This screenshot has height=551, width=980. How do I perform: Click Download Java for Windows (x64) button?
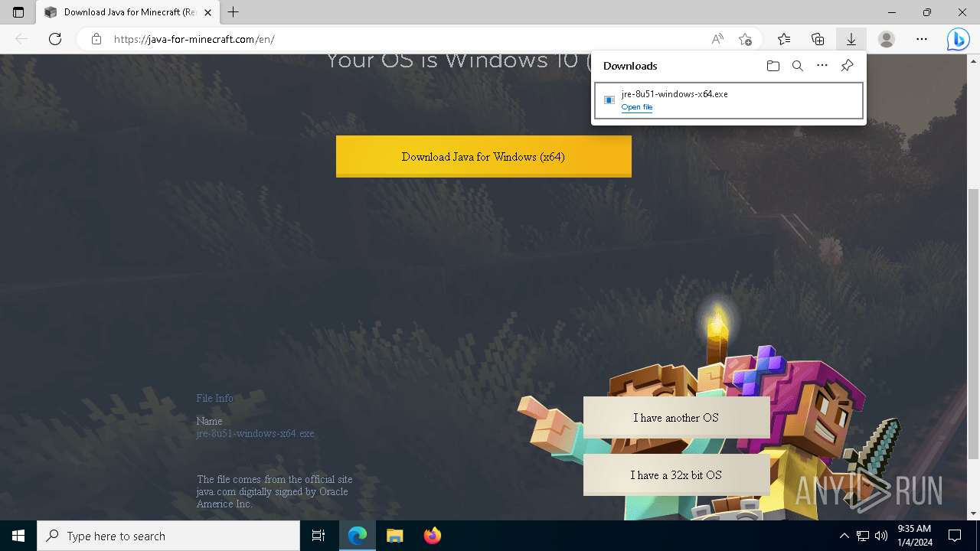pyautogui.click(x=484, y=156)
